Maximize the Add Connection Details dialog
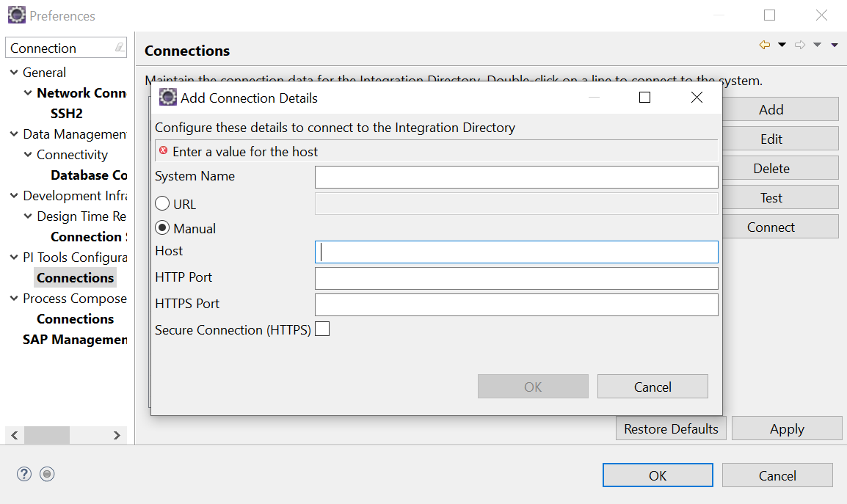This screenshot has height=504, width=847. (x=644, y=98)
